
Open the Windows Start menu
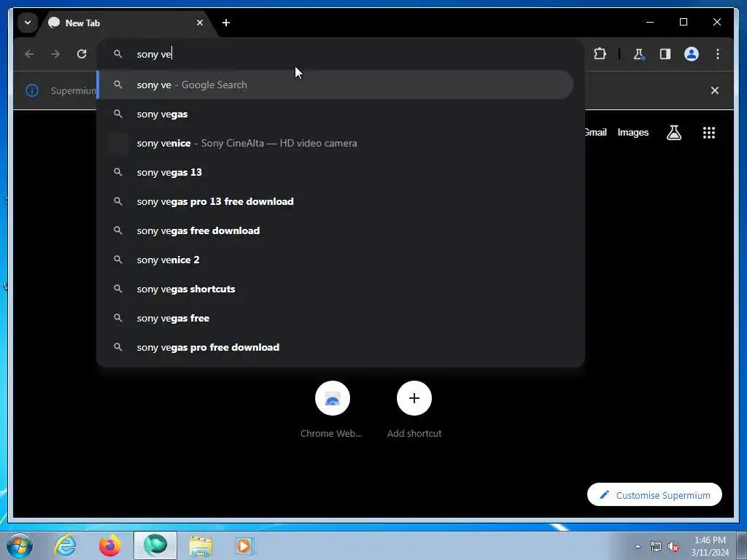(x=20, y=545)
